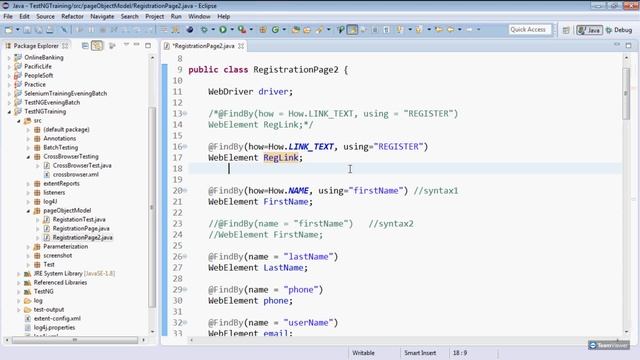Expand the Parameterization package
This screenshot has height=360, width=640.
point(28,247)
